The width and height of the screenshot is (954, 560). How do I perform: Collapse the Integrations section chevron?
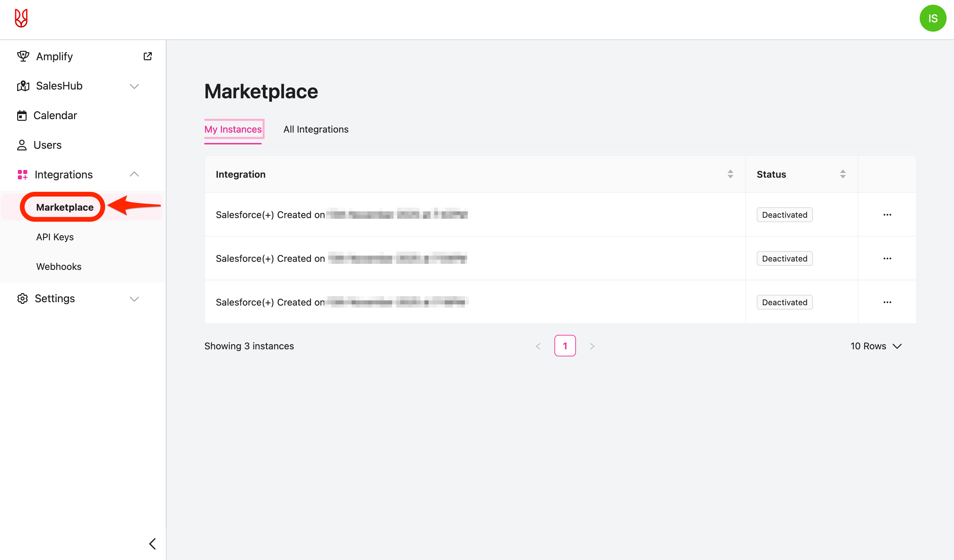tap(134, 174)
